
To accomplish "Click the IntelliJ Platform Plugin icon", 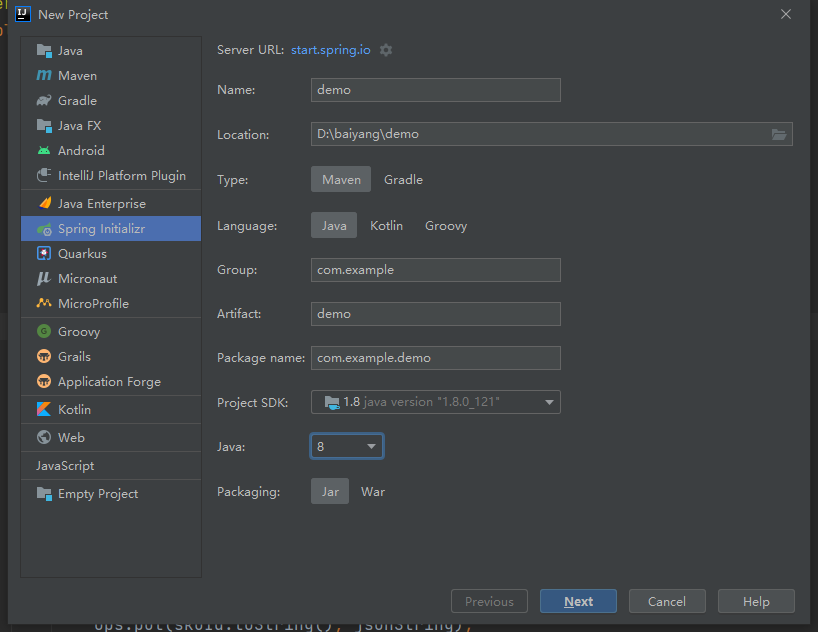I will pos(44,175).
